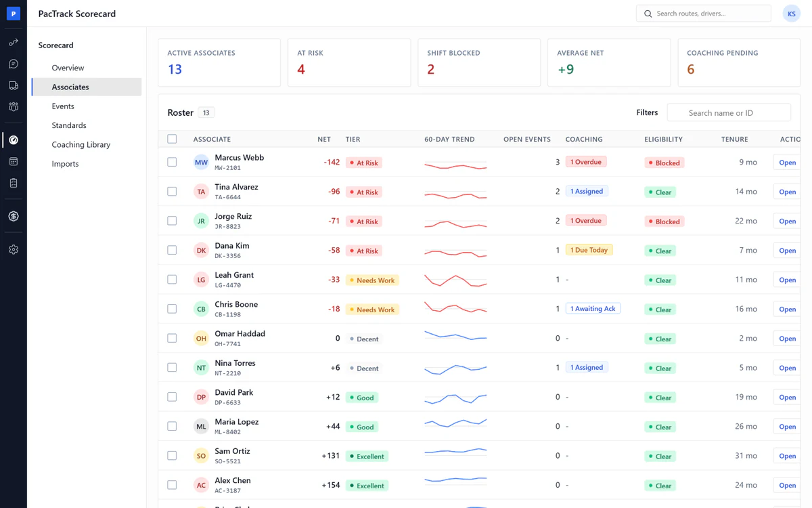Screen dimensions: 812x508
Task: Click the DK avatar for Dana Kim
Action: click(x=201, y=251)
